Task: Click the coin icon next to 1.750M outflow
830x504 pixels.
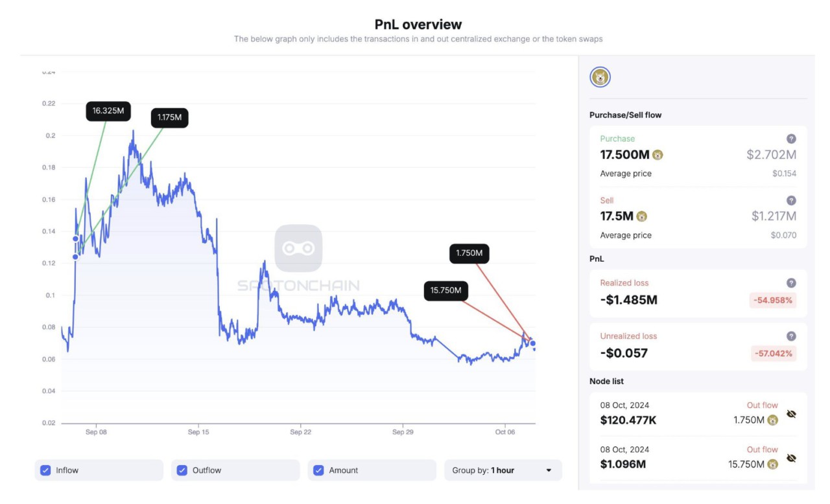Action: pos(771,420)
